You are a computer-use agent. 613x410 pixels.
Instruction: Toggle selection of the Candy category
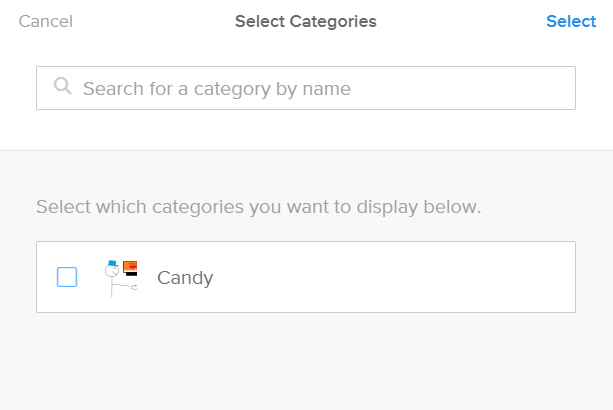click(67, 277)
